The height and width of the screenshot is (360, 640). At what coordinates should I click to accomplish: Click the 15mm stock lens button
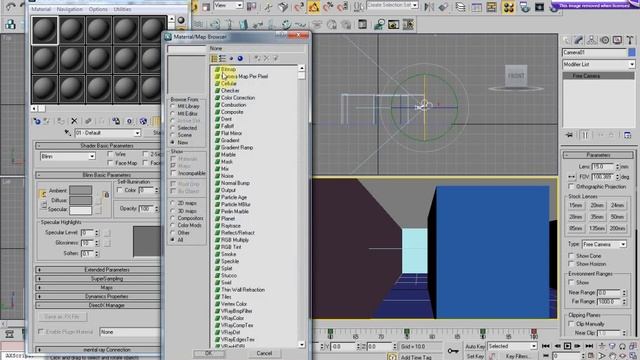(x=576, y=205)
